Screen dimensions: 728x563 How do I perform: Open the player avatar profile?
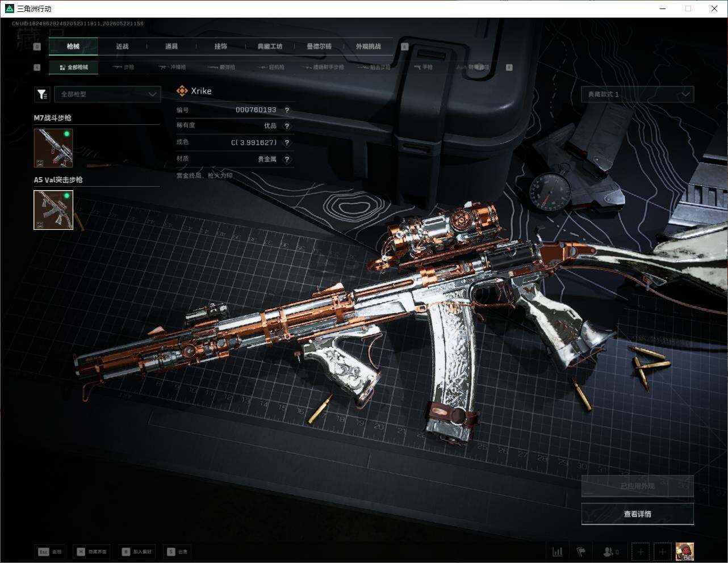click(x=685, y=551)
